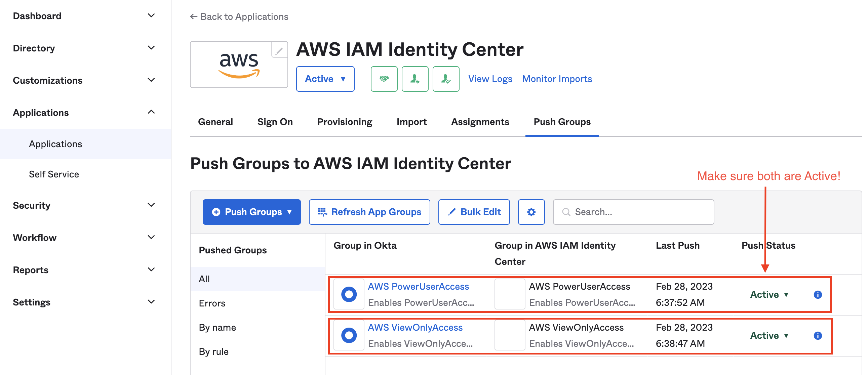Switch to the Provisioning tab
The width and height of the screenshot is (868, 375).
(344, 122)
